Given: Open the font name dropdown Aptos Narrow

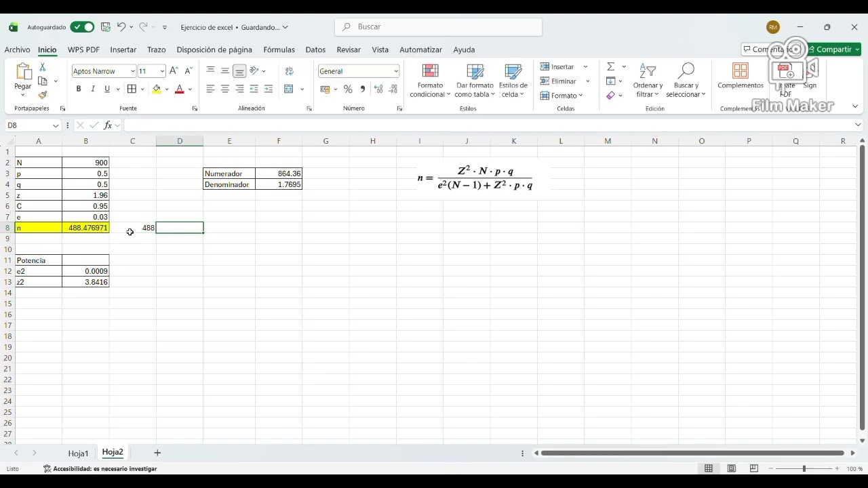Looking at the screenshot, I should point(133,71).
